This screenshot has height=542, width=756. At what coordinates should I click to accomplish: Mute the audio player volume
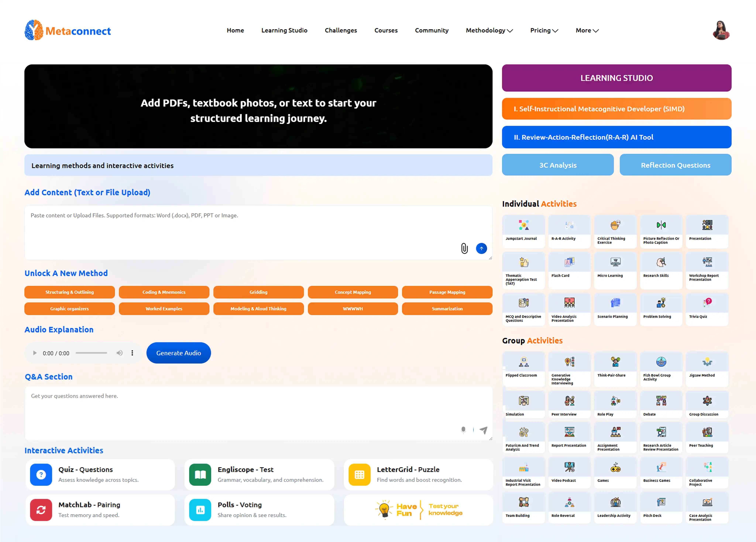click(x=119, y=353)
